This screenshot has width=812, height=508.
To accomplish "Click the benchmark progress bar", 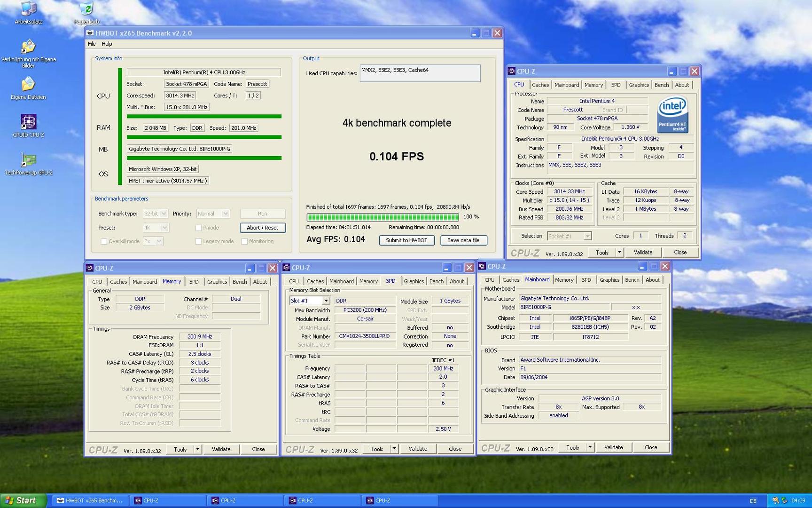I will point(383,217).
